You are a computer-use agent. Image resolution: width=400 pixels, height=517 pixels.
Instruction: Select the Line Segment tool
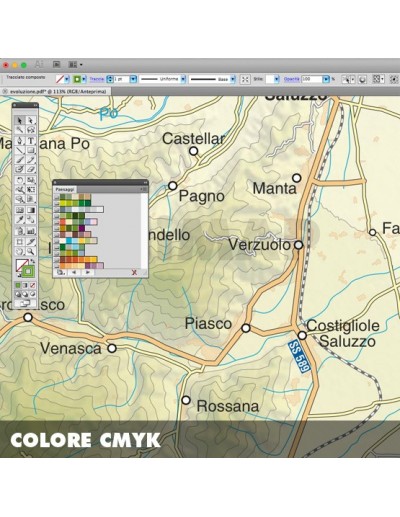tap(20, 150)
